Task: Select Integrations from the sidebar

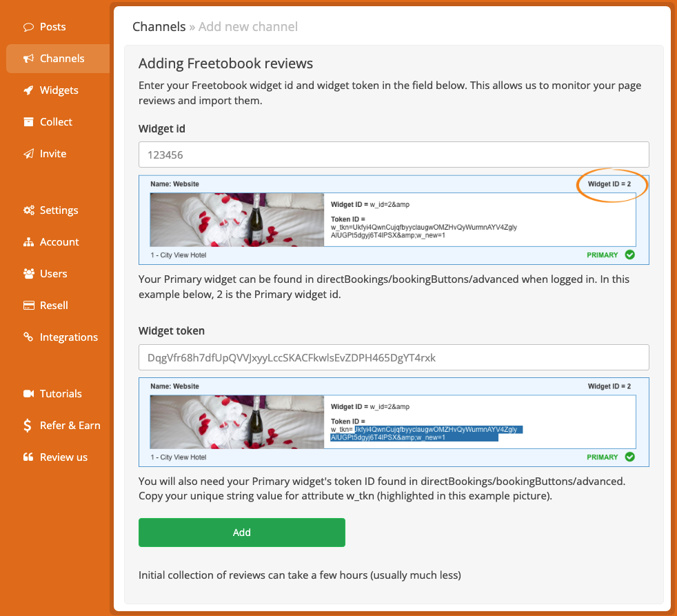Action: point(58,337)
